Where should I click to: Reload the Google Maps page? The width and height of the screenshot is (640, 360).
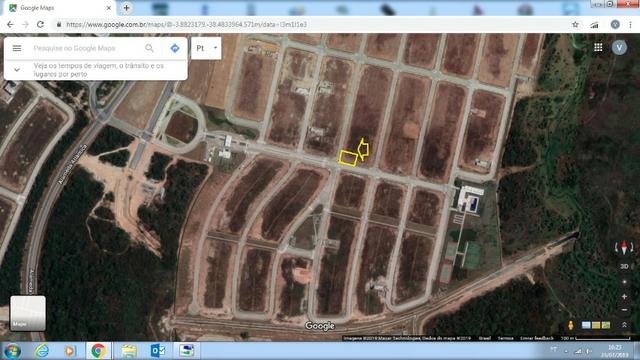pos(40,24)
